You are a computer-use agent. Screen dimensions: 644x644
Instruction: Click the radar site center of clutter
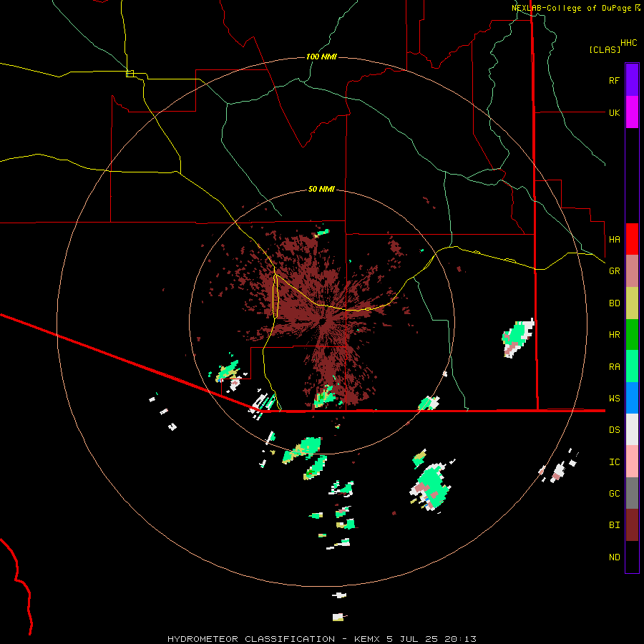coord(323,321)
